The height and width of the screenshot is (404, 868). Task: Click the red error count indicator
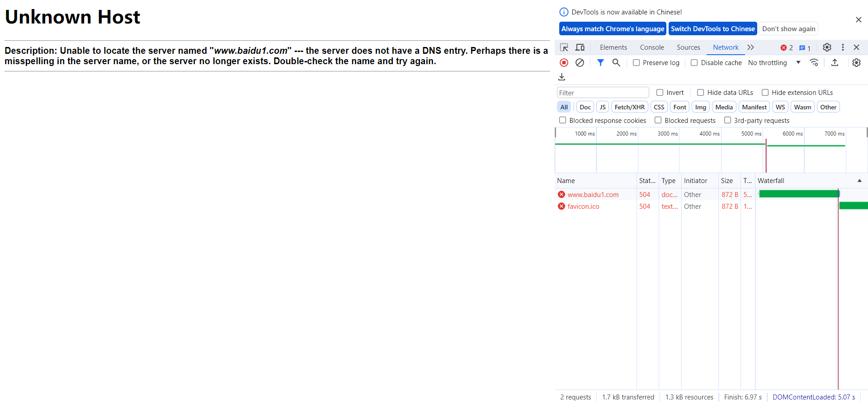coord(787,47)
